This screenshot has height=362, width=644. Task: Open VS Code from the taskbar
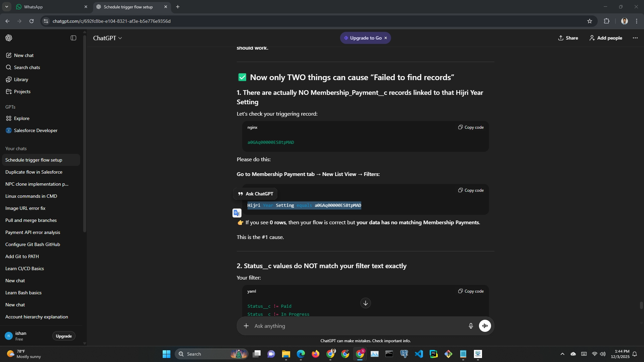click(x=419, y=354)
